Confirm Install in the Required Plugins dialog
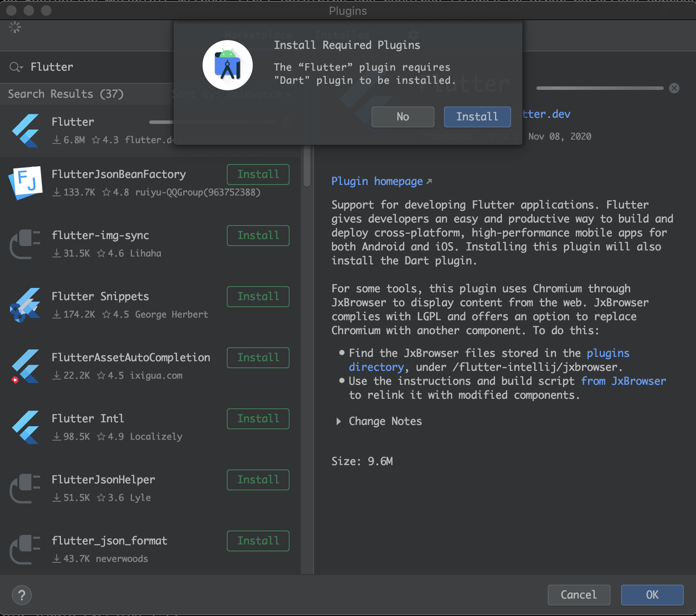The image size is (696, 616). coord(477,117)
